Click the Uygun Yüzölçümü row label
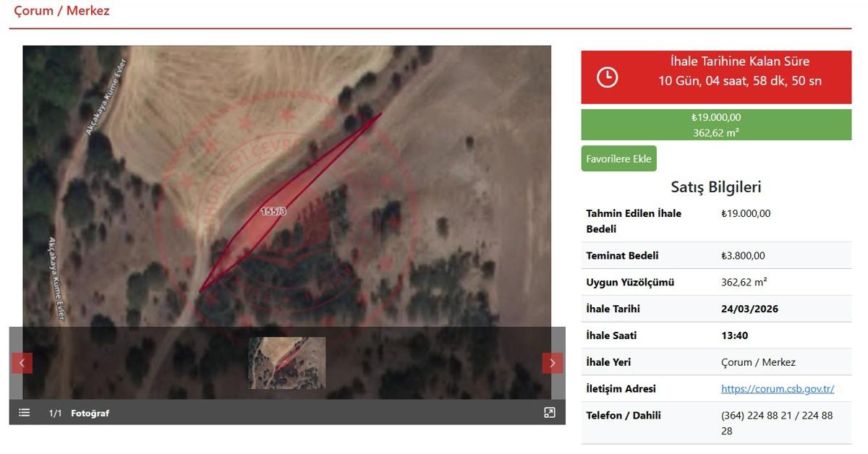Viewport: 868px width, 454px height. pyautogui.click(x=629, y=283)
